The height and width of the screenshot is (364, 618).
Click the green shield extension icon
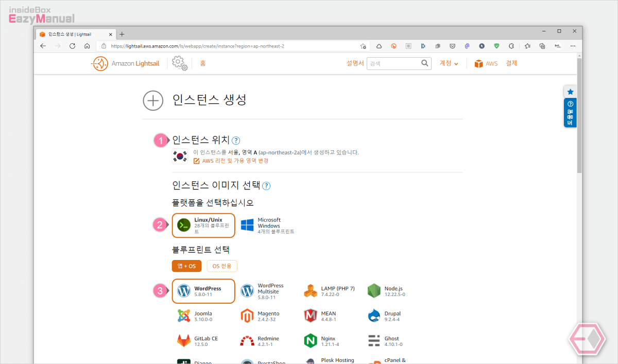496,46
